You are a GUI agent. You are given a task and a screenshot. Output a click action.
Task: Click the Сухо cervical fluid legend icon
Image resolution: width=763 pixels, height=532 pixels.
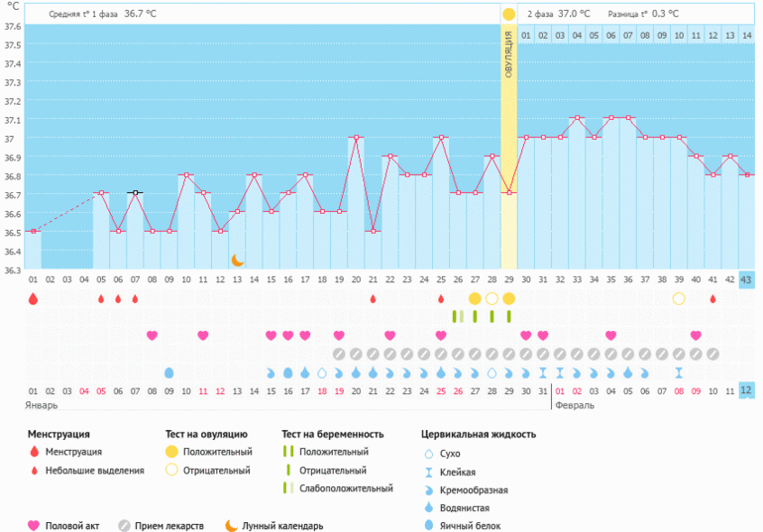coord(429,453)
